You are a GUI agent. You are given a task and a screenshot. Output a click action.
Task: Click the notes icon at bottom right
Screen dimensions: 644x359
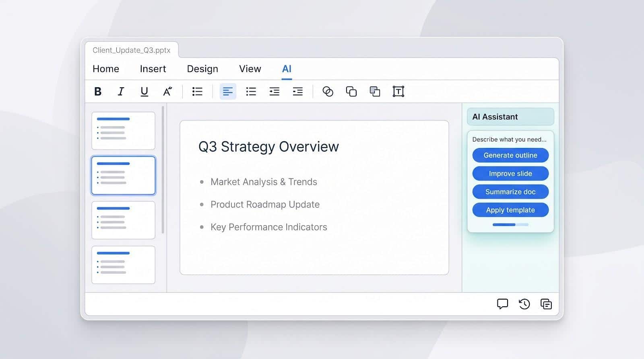[546, 304]
